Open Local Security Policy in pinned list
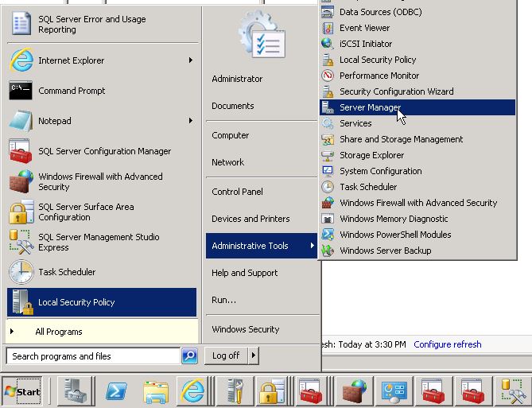Screen dimensions: 532x408 (x=102, y=302)
